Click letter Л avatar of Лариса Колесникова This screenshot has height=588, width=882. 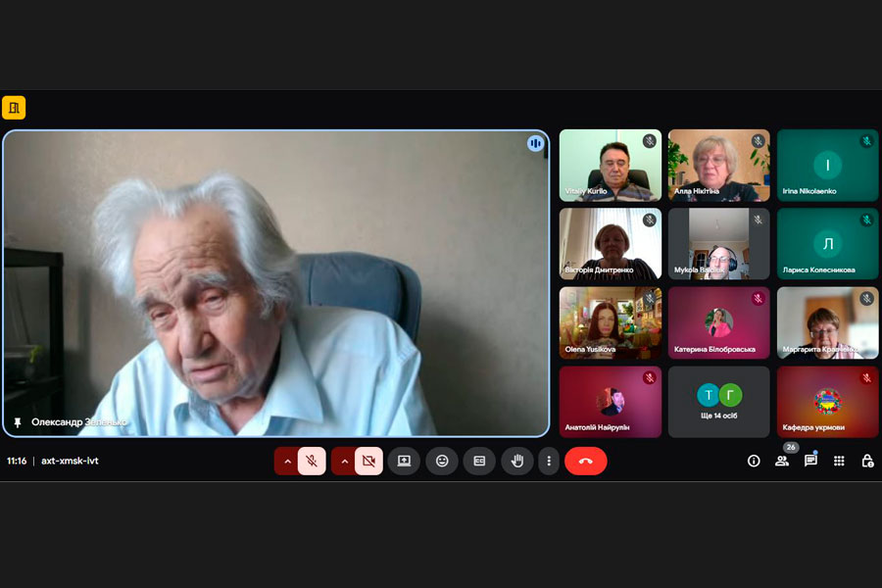(827, 244)
